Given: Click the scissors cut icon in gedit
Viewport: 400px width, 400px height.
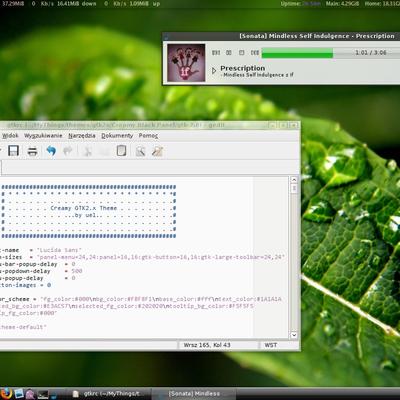Looking at the screenshot, I should (88, 151).
